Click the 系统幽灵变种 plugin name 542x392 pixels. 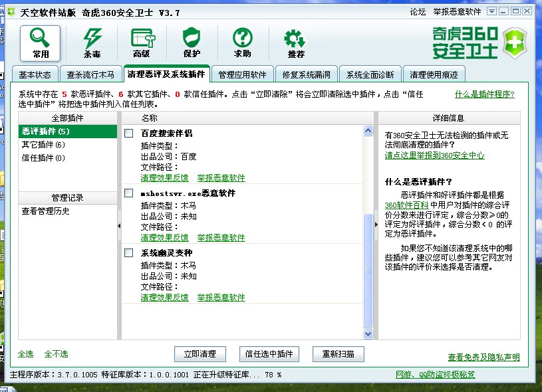(167, 253)
